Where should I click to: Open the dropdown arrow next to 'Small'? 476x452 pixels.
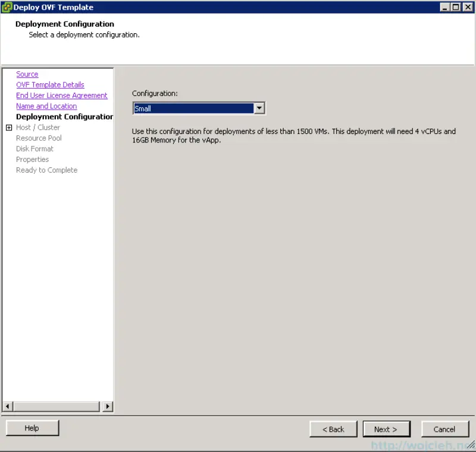[x=259, y=108]
